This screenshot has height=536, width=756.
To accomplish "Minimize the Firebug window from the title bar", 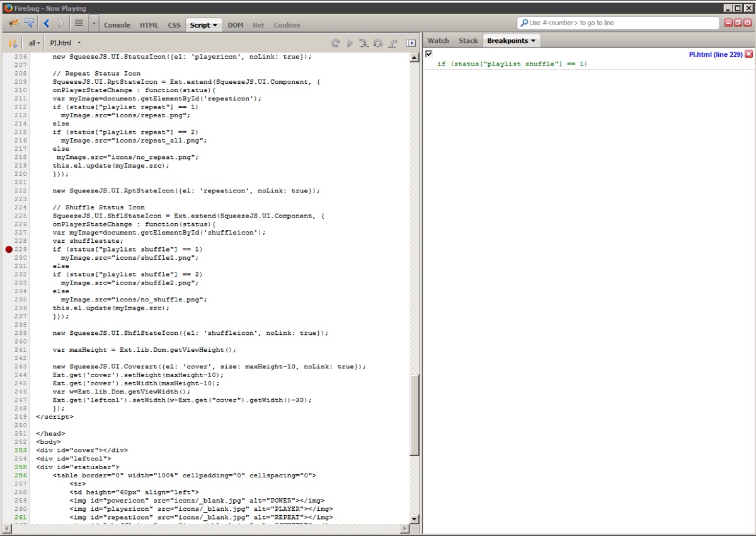I will pos(728,8).
